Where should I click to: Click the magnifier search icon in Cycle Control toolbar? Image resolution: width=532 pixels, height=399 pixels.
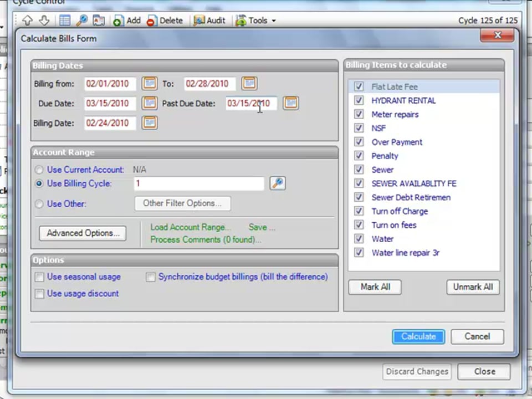point(82,21)
